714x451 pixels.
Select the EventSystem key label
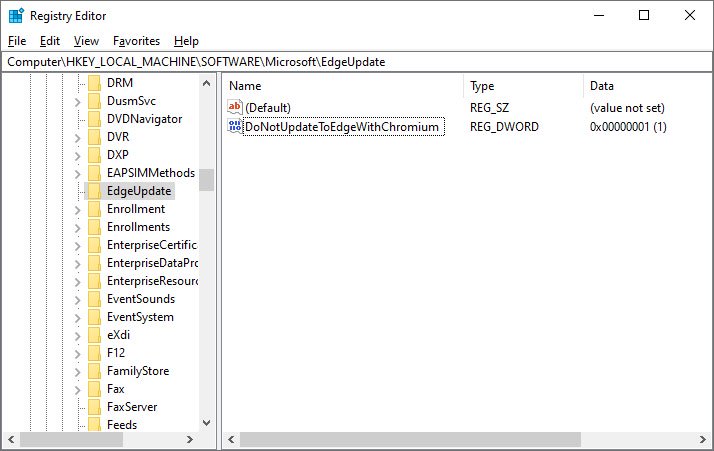140,317
